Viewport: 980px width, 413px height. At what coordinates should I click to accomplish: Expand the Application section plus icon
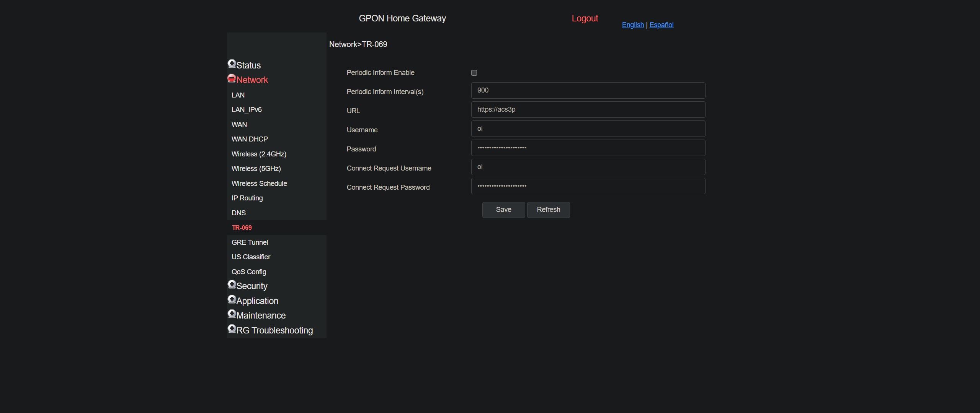click(232, 299)
